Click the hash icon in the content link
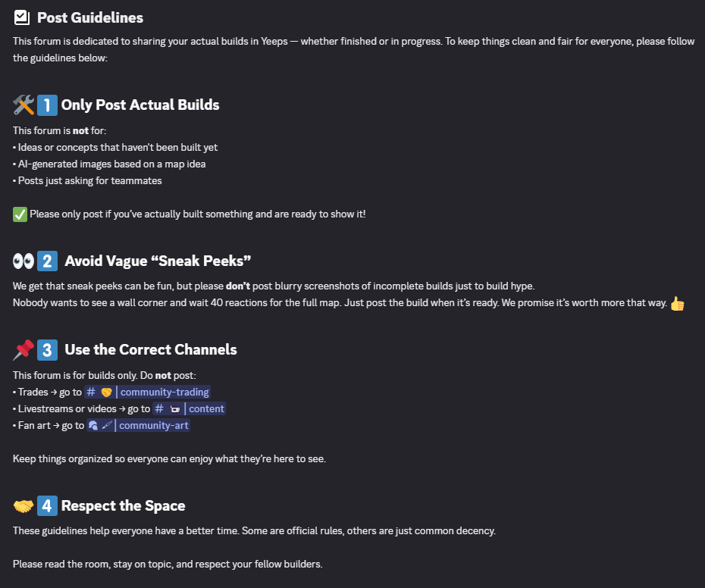Image resolution: width=705 pixels, height=588 pixels. point(159,408)
